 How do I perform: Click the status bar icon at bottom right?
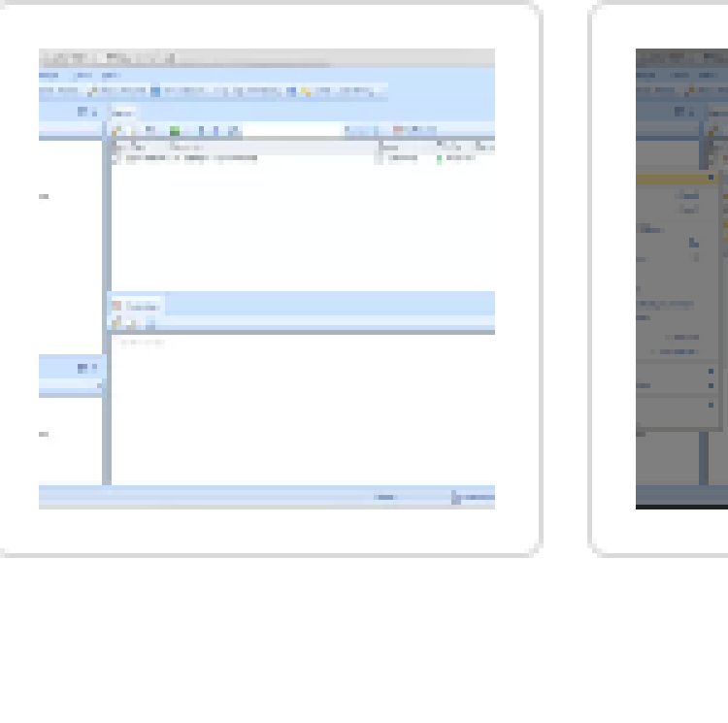[x=454, y=497]
